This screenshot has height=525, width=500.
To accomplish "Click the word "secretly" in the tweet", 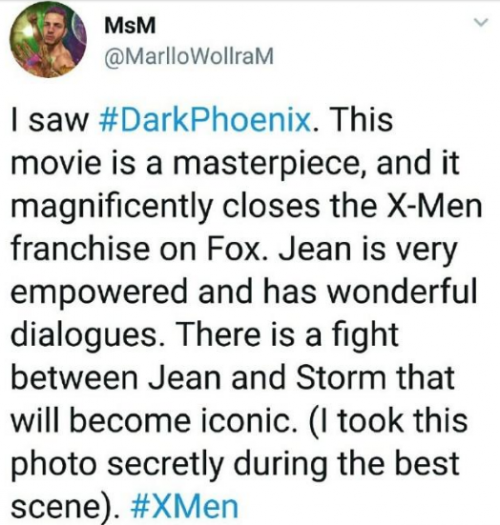I will click(x=165, y=464).
